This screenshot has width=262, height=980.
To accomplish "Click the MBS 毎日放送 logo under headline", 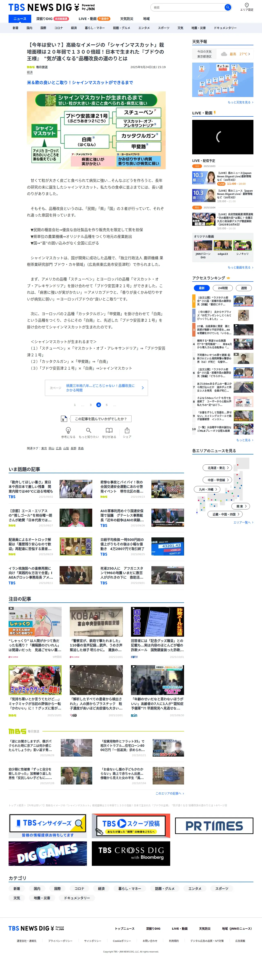I will [x=30, y=67].
